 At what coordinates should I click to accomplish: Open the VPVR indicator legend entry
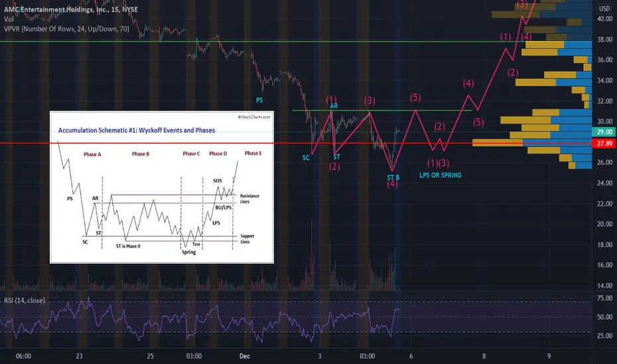[66, 28]
